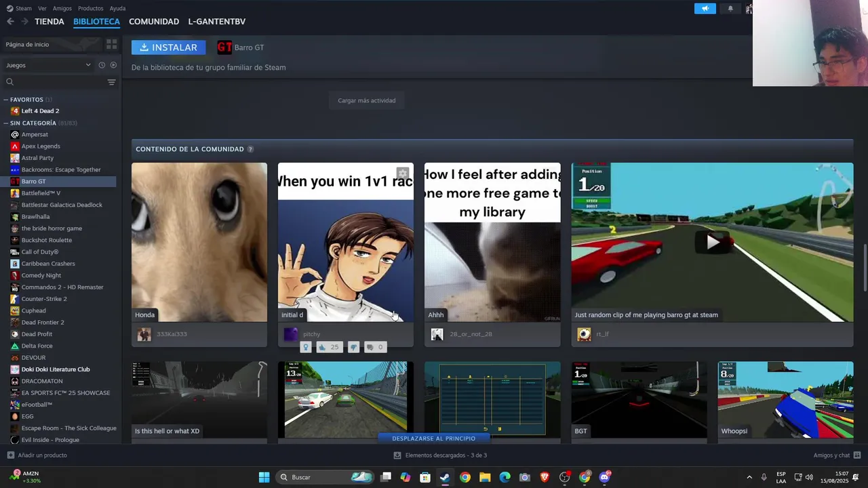The width and height of the screenshot is (868, 488).
Task: Select Left 4 Dead 2 in library
Action: pyautogui.click(x=40, y=111)
